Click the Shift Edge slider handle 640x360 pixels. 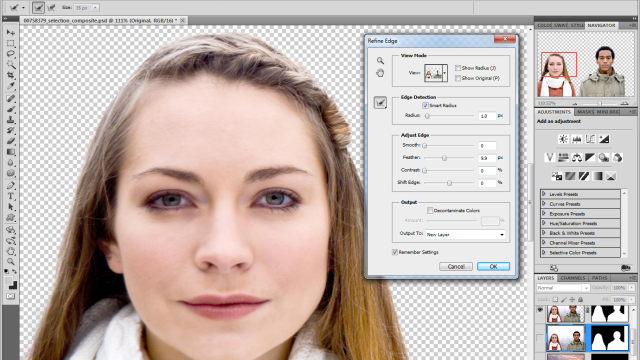click(x=449, y=183)
